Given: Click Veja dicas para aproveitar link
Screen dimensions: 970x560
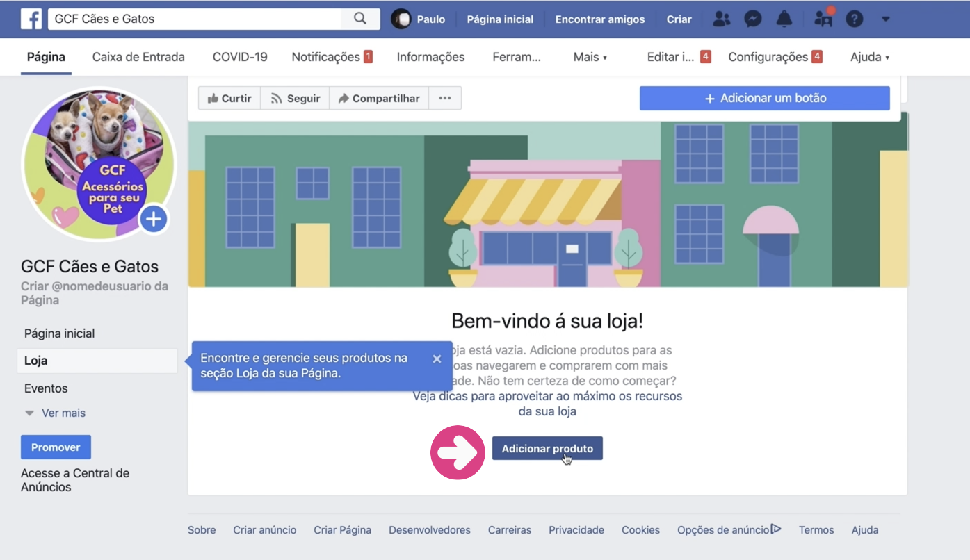Looking at the screenshot, I should pos(547,404).
